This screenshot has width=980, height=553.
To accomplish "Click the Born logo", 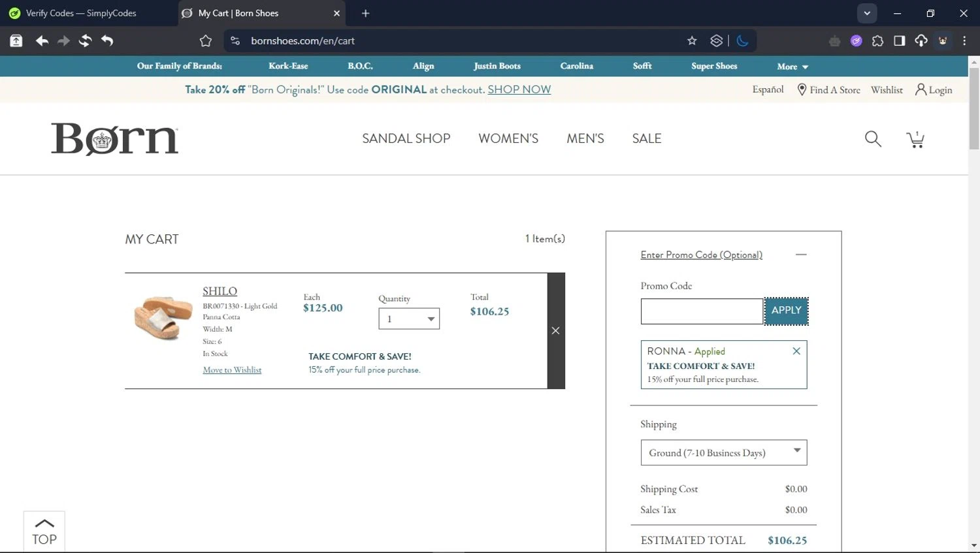I will coord(115,139).
